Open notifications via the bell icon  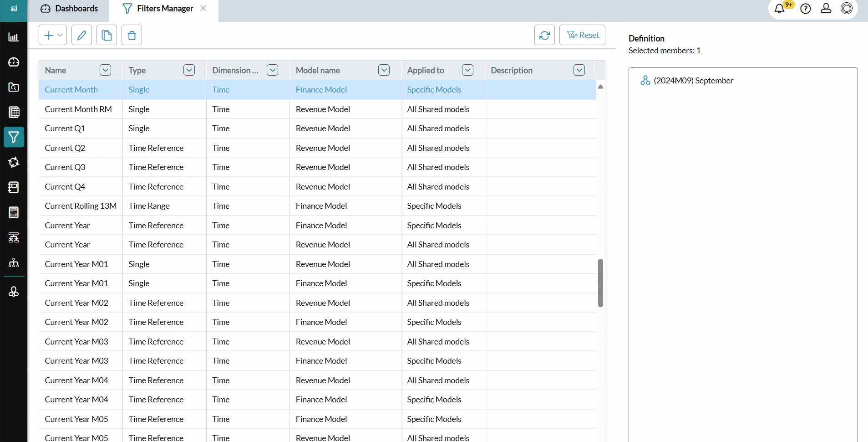click(779, 8)
